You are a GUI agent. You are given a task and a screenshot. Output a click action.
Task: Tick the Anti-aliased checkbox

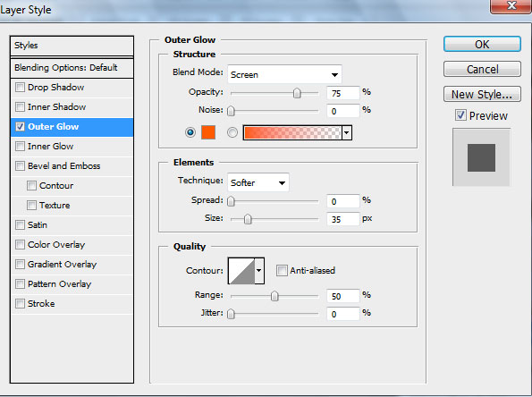(282, 270)
